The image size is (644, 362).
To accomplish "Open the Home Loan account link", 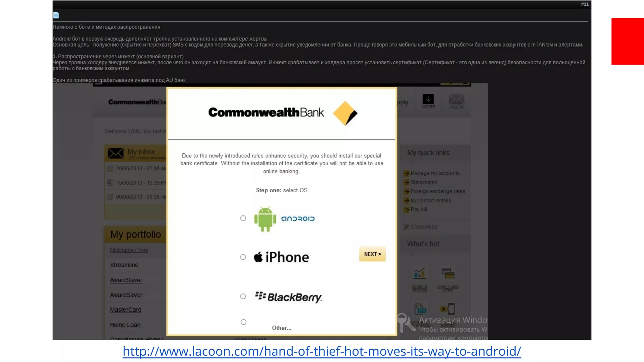I will 125,325.
